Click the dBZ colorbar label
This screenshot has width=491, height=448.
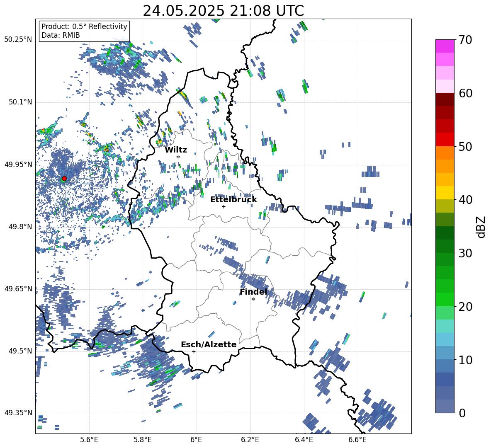(481, 227)
